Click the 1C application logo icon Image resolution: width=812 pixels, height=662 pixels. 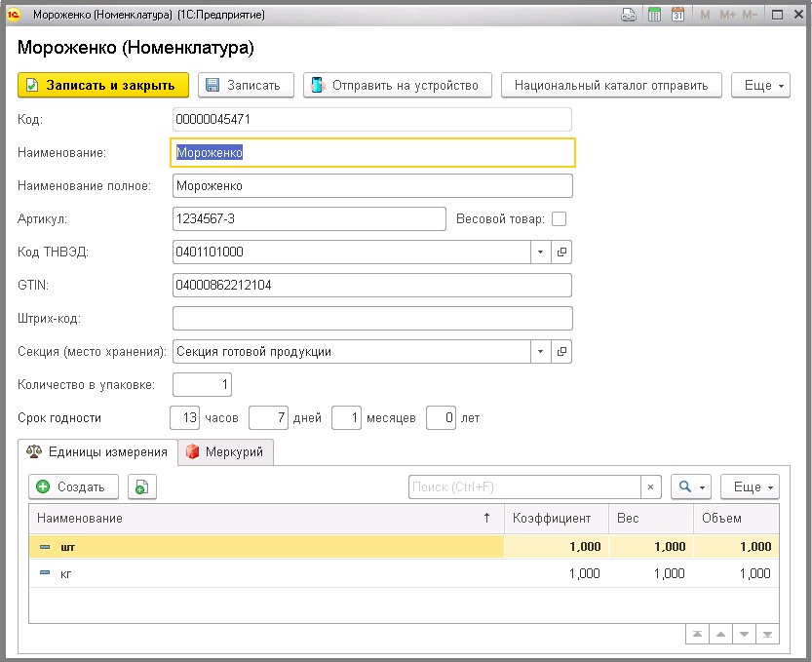point(14,15)
